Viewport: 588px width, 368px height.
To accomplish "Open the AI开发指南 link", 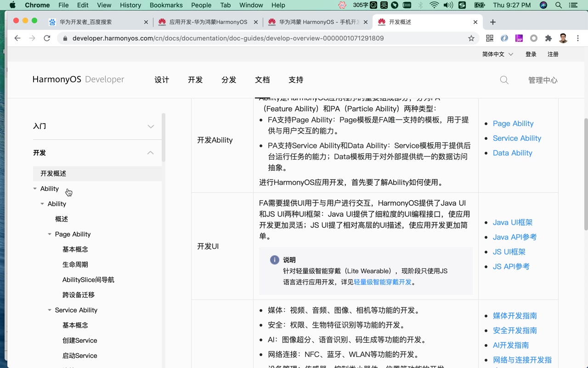I will [x=511, y=345].
